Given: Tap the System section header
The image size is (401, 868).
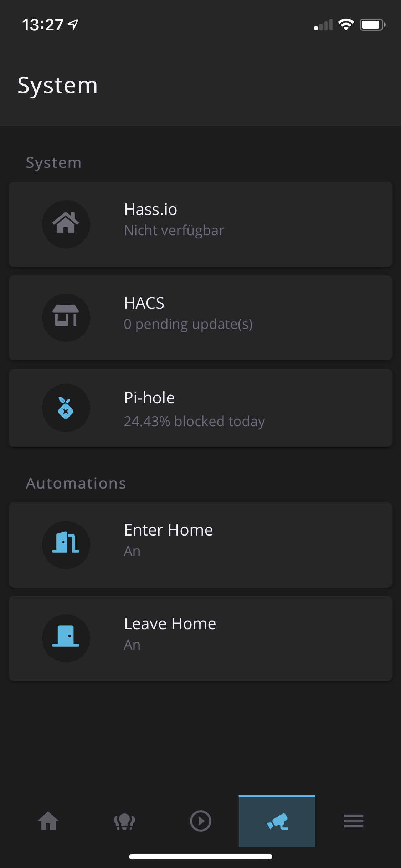Looking at the screenshot, I should coord(53,162).
